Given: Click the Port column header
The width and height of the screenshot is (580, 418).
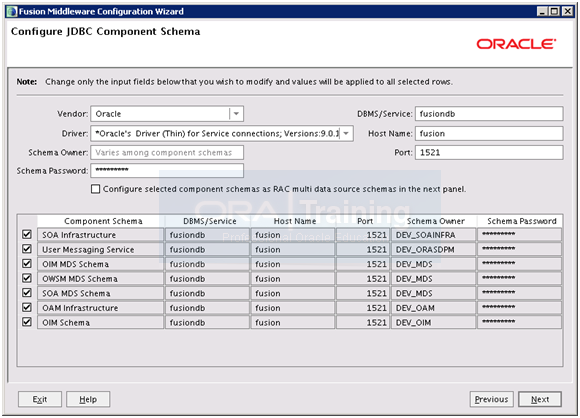Looking at the screenshot, I should pyautogui.click(x=364, y=221).
